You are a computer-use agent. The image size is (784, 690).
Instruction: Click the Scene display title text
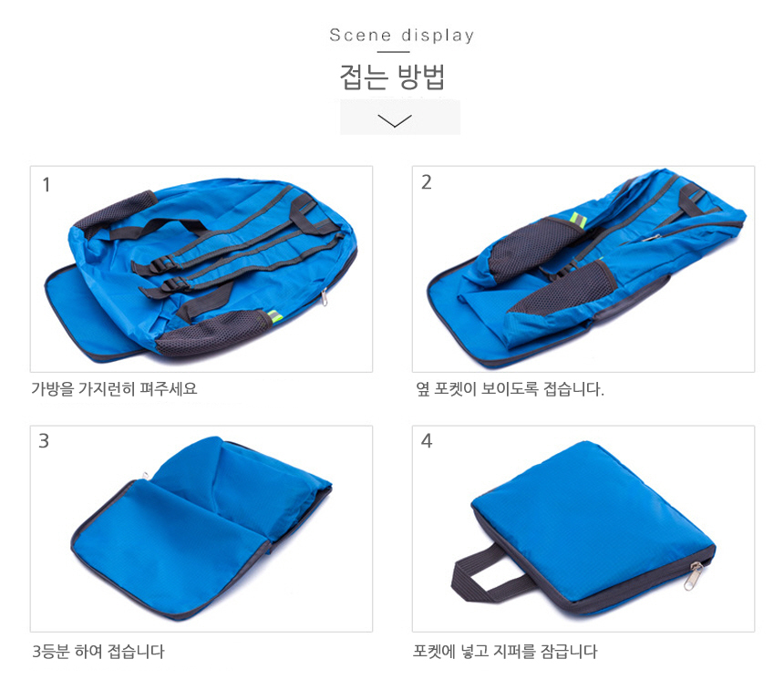(401, 36)
